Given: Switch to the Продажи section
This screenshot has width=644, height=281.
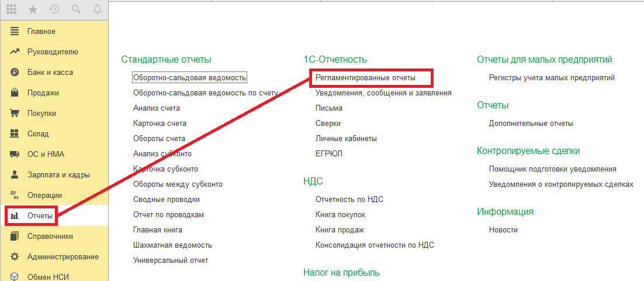Looking at the screenshot, I should (x=43, y=93).
